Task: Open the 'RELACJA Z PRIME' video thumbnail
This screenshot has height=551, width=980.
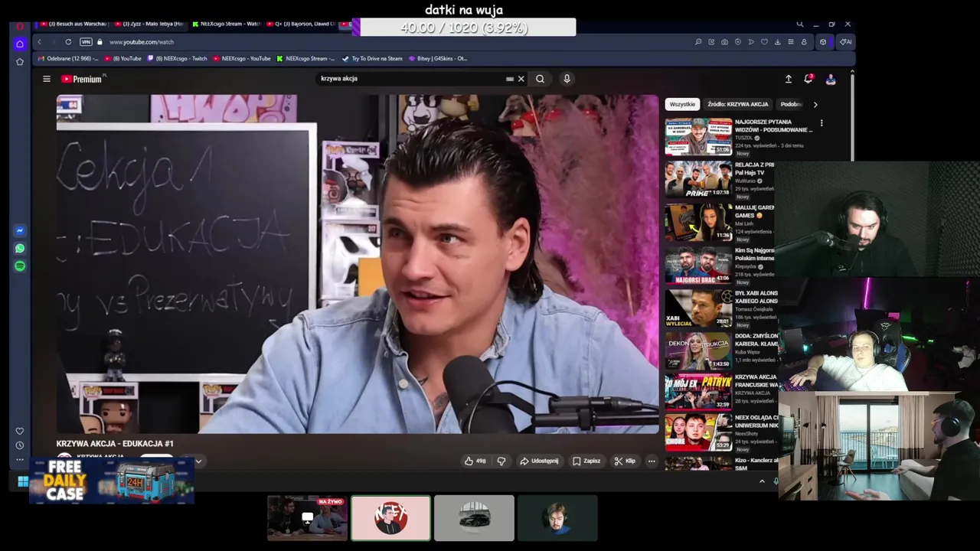Action: point(698,179)
